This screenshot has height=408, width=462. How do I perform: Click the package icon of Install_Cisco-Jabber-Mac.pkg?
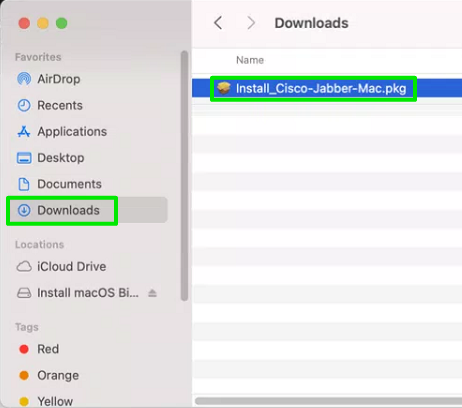coord(224,88)
